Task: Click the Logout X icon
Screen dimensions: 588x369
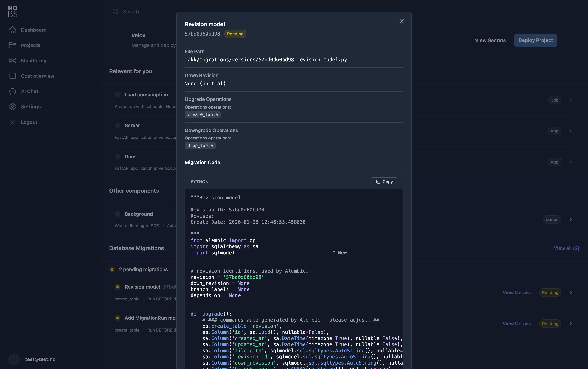Action: coord(12,122)
